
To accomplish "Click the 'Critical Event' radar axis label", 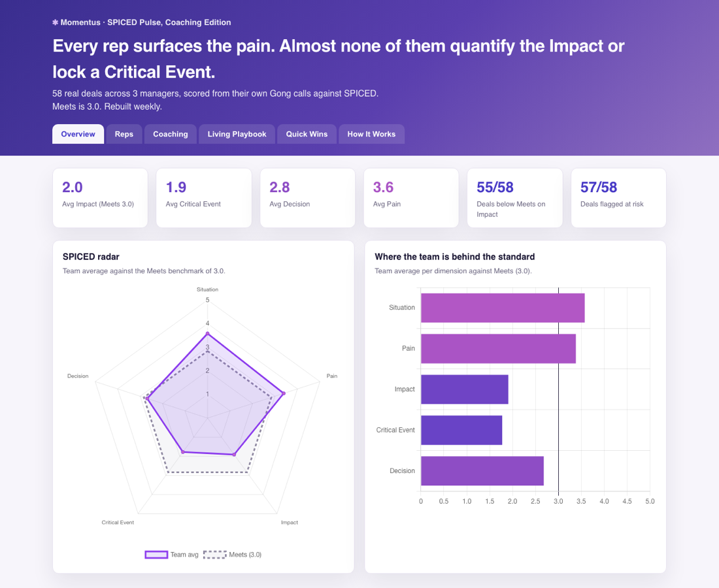I will click(x=118, y=523).
